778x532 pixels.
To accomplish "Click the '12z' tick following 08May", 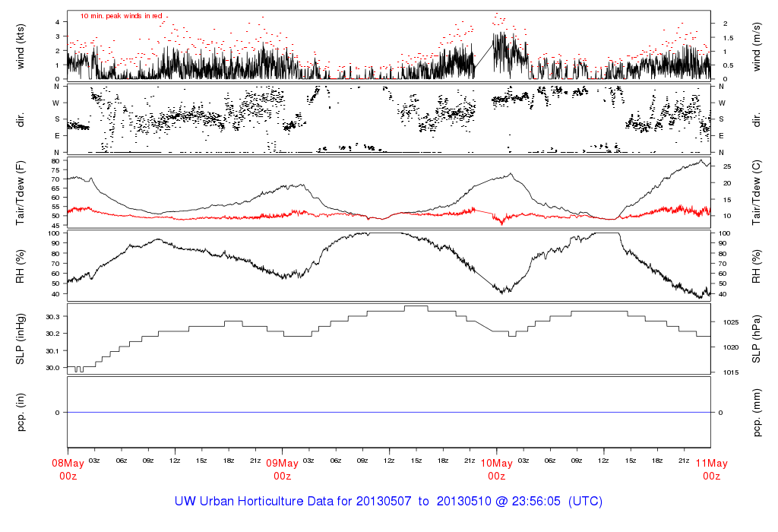I will pyautogui.click(x=175, y=461).
